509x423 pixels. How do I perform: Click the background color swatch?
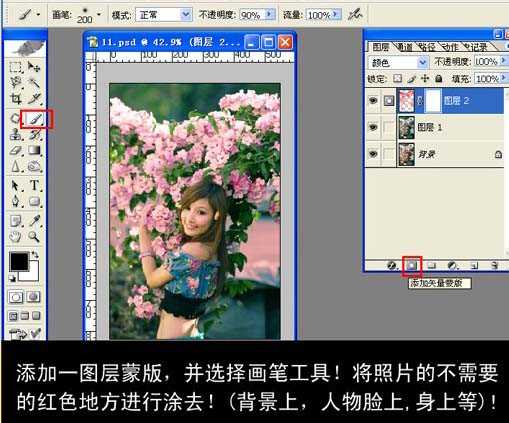32,275
